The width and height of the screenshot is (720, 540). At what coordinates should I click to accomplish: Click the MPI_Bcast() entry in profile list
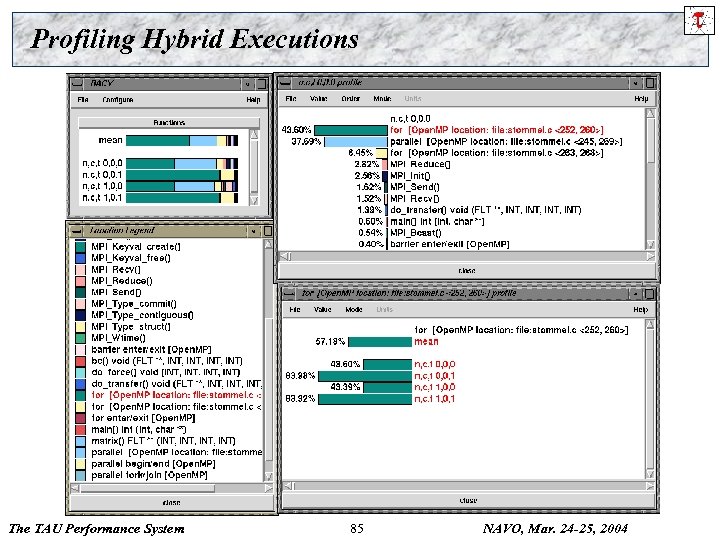(416, 233)
